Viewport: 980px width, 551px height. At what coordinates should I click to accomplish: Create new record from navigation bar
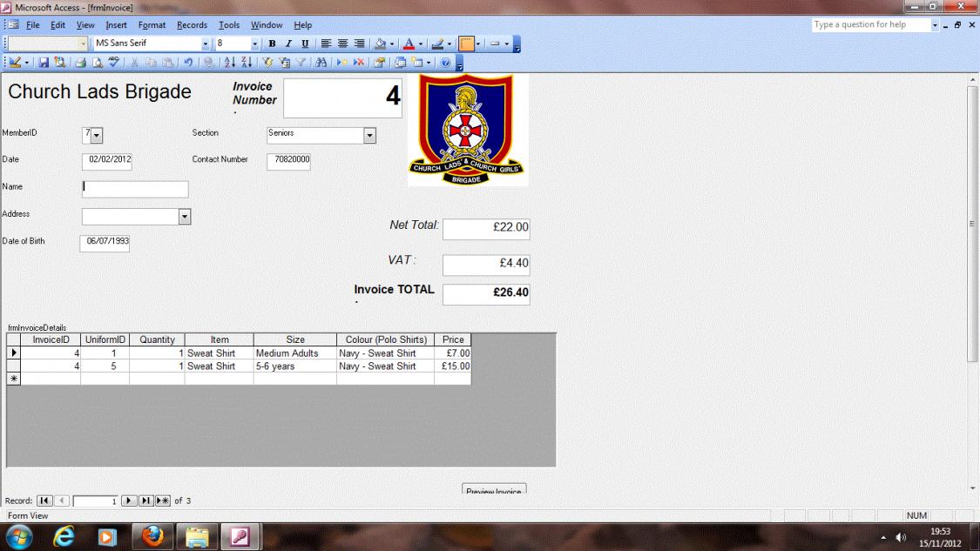click(x=163, y=501)
